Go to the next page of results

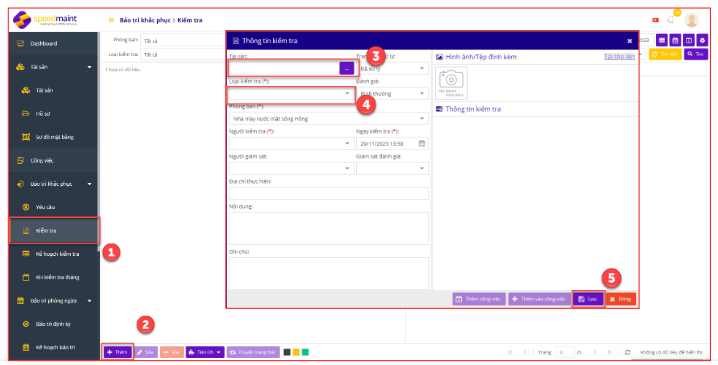pos(594,352)
